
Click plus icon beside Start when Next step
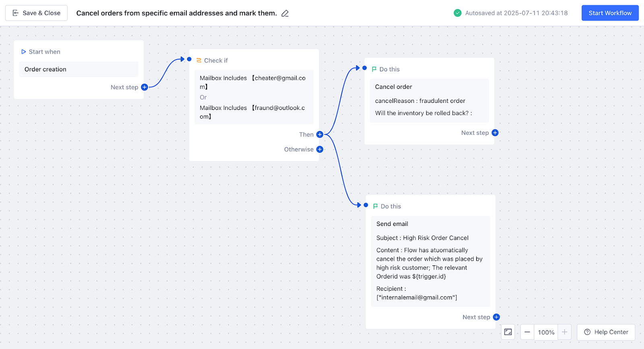coord(144,87)
